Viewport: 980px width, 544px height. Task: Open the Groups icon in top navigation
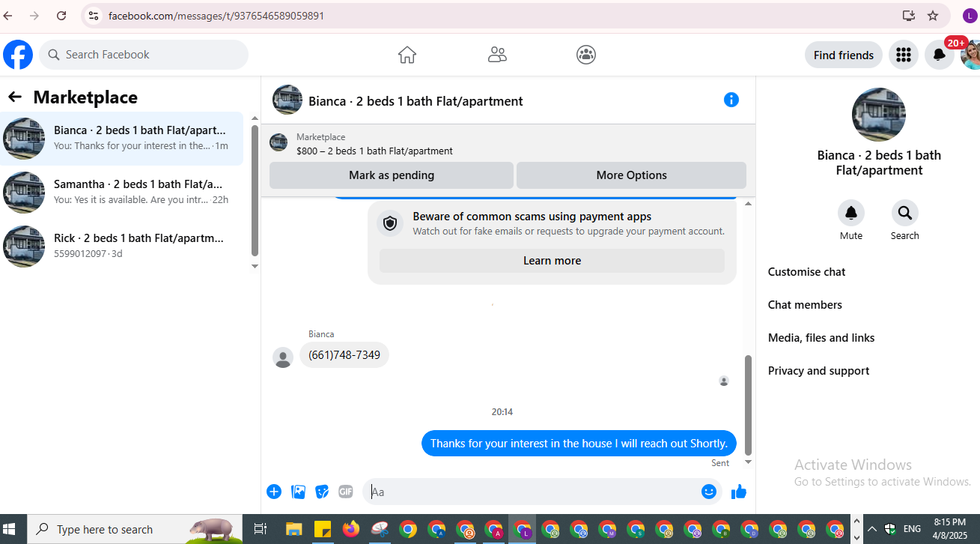tap(586, 55)
